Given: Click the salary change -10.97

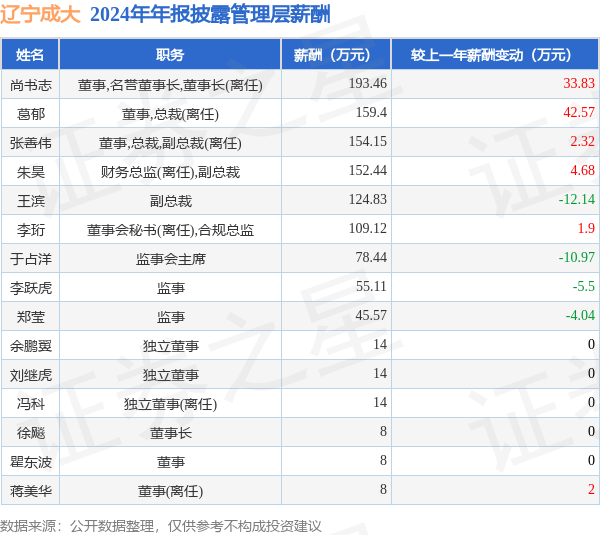Looking at the screenshot, I should click(x=577, y=258).
